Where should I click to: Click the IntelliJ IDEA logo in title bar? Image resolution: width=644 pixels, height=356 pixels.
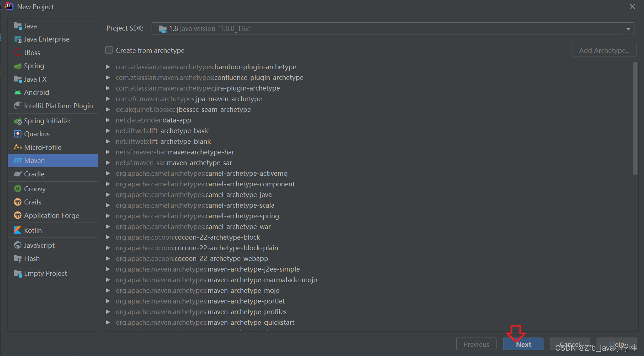point(9,6)
